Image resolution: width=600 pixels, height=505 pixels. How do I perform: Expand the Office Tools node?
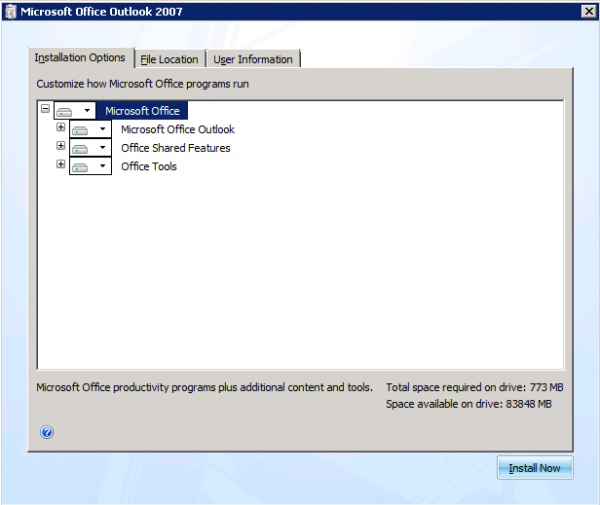pos(60,164)
